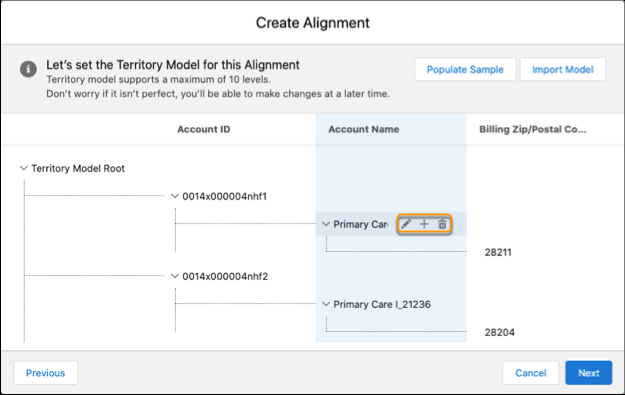Click the Import Model button
Image resolution: width=625 pixels, height=395 pixels.
tap(563, 69)
